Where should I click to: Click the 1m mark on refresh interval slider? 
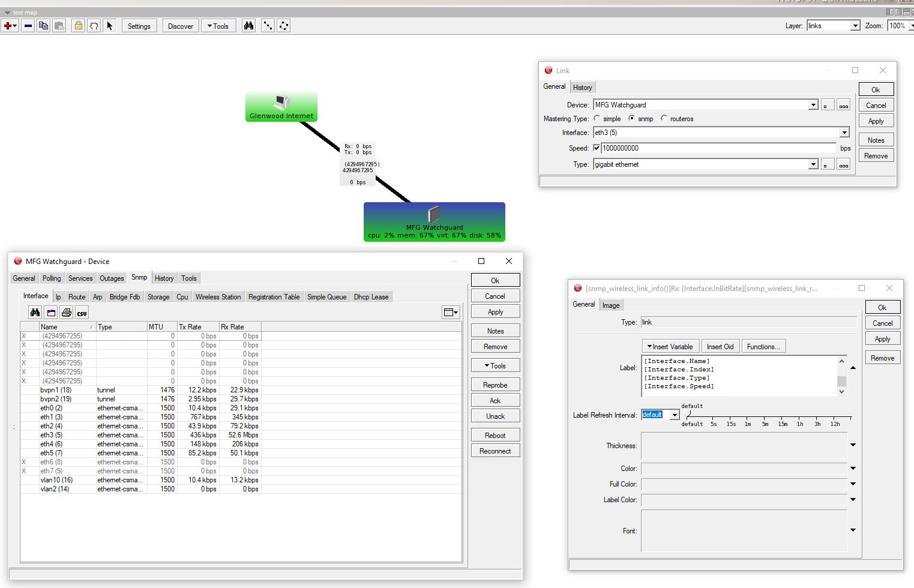point(748,418)
